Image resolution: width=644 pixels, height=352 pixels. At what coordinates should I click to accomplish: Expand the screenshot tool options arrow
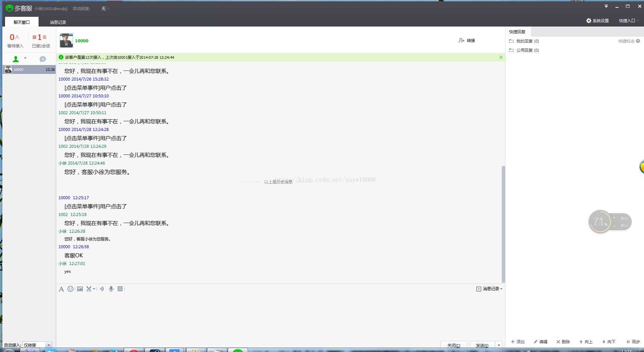click(x=94, y=289)
